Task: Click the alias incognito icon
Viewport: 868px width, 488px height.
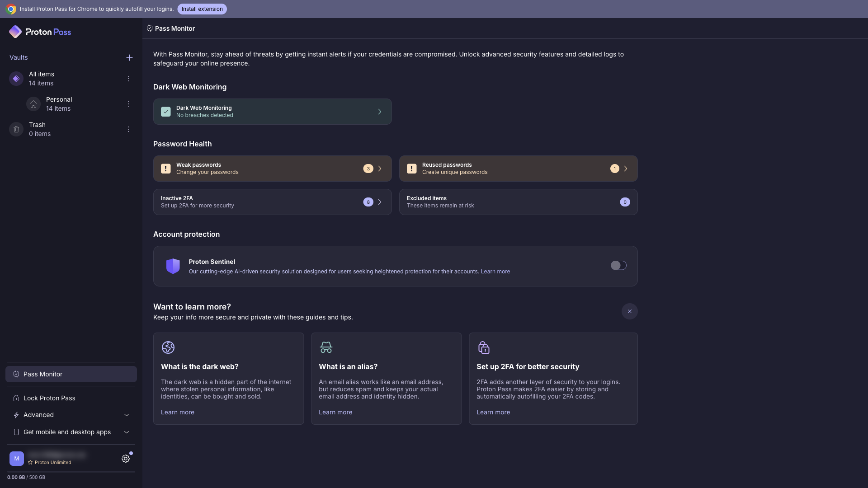Action: (326, 347)
